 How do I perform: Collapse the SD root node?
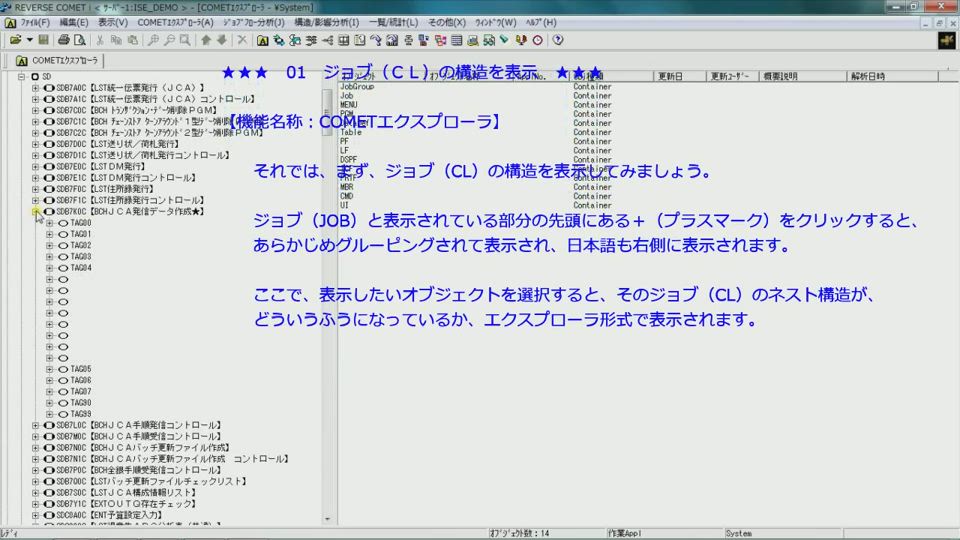coord(21,76)
